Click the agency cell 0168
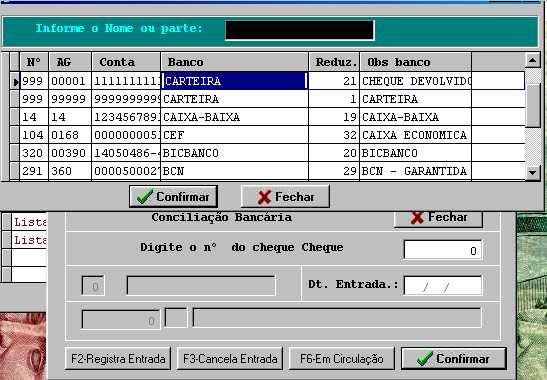 (70, 135)
